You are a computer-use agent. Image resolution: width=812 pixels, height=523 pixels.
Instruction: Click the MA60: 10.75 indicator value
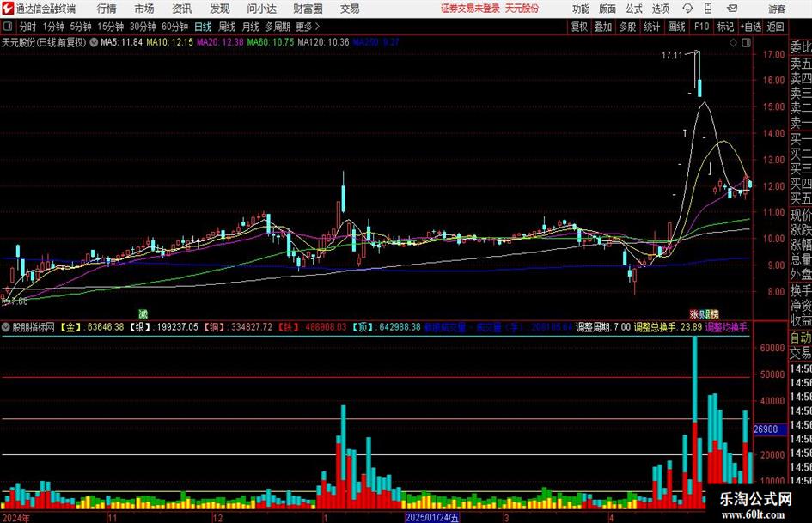tap(271, 42)
